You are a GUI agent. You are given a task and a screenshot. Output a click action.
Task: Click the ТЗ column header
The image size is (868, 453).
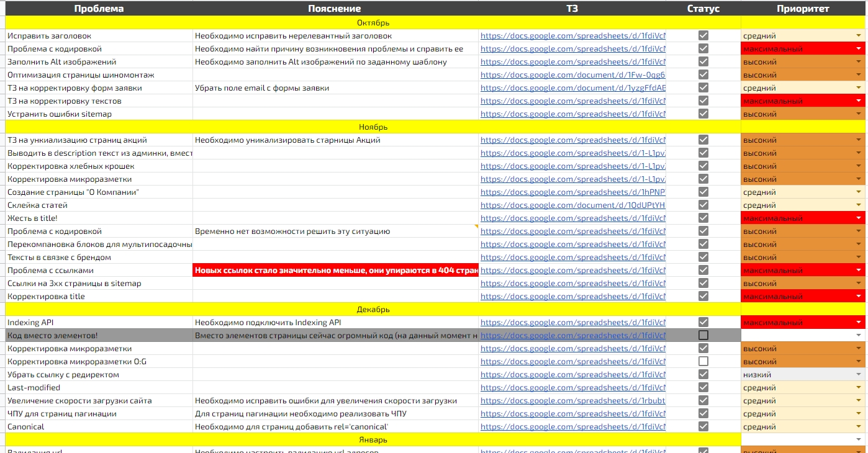(572, 9)
